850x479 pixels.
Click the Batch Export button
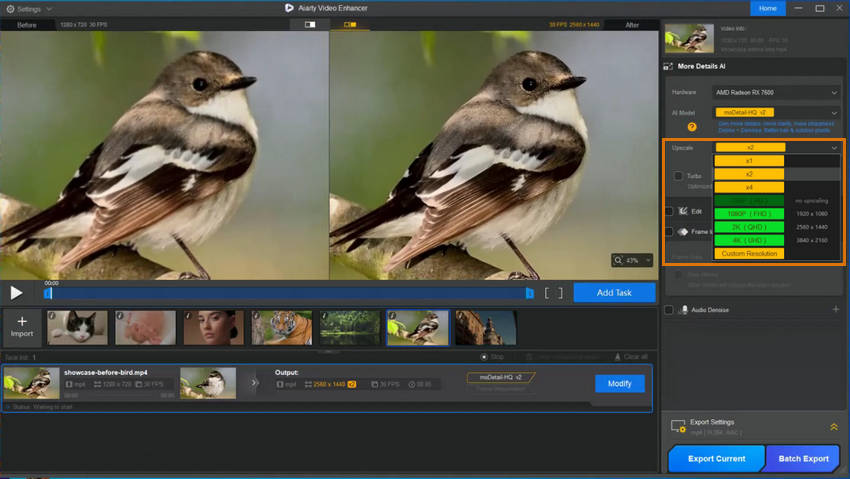point(803,458)
